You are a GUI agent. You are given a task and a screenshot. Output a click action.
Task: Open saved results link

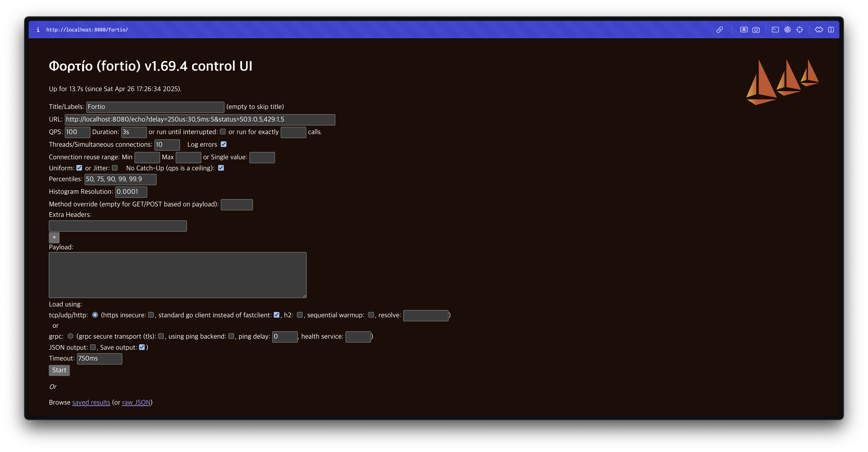[x=91, y=402]
